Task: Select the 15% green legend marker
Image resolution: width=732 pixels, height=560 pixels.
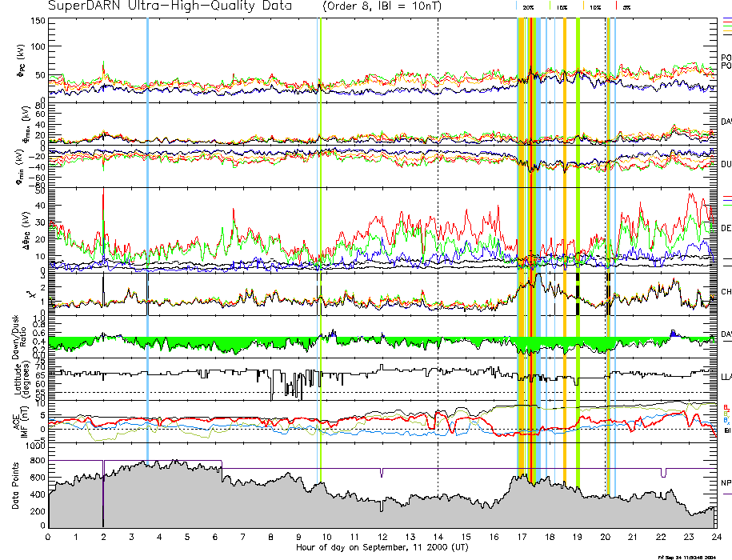Action: coord(551,6)
